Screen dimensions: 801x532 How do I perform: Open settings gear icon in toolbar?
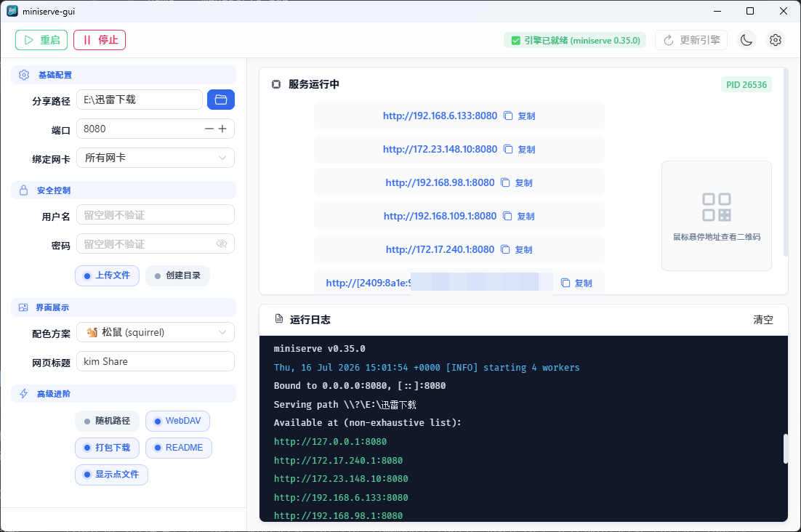click(x=776, y=40)
